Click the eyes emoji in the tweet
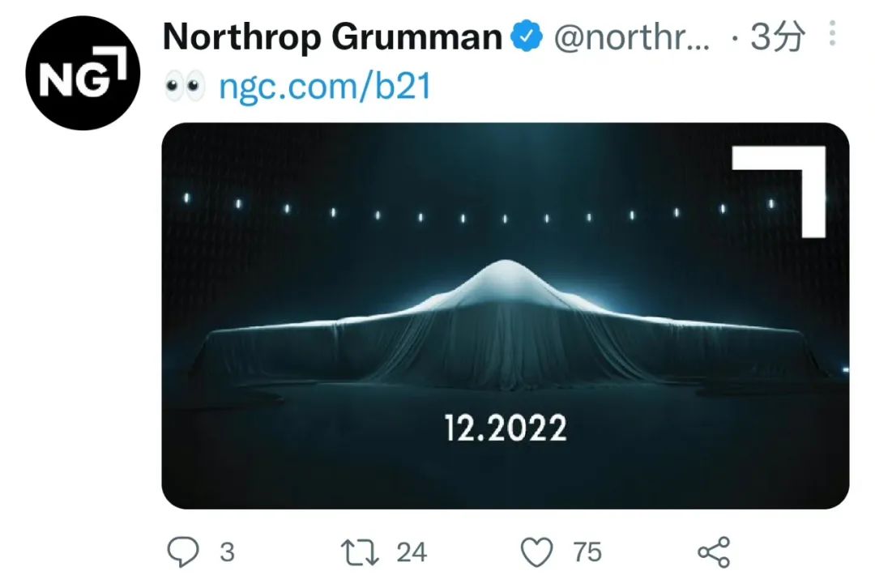The height and width of the screenshot is (588, 875). point(185,87)
